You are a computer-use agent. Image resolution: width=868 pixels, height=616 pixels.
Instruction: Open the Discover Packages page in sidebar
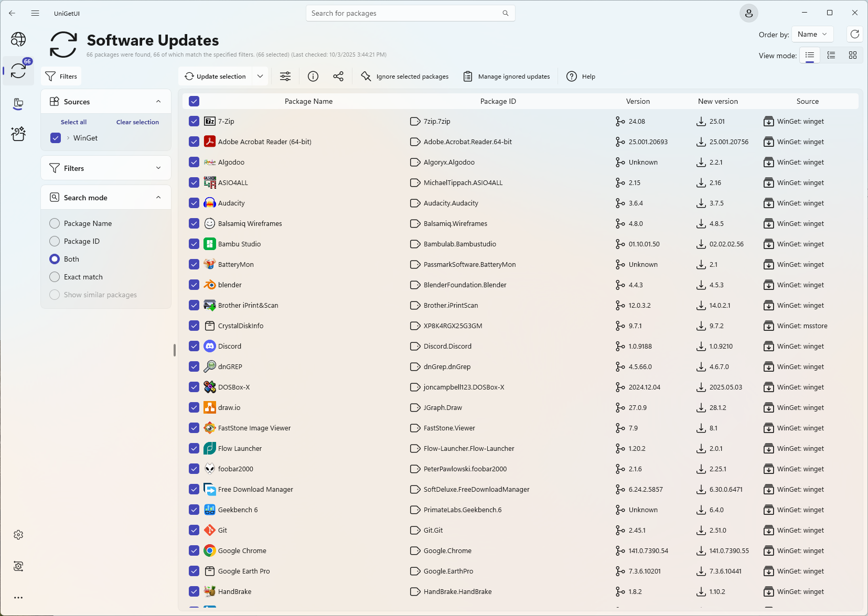18,39
